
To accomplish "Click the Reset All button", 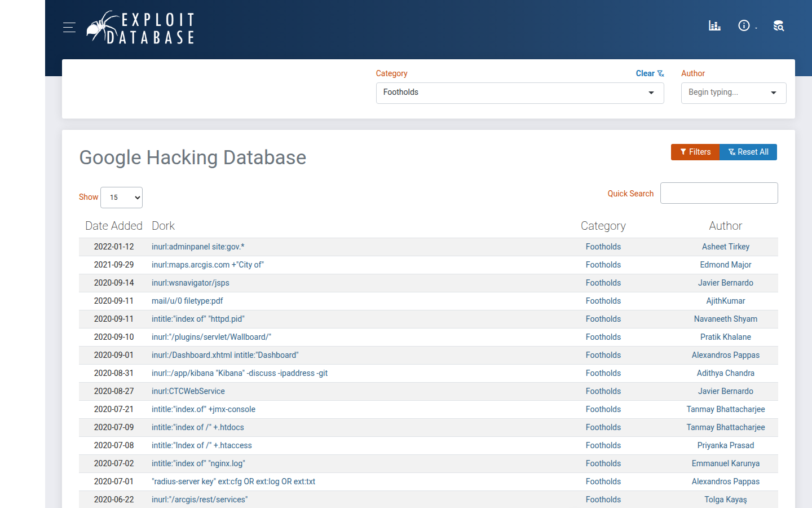I will (748, 152).
